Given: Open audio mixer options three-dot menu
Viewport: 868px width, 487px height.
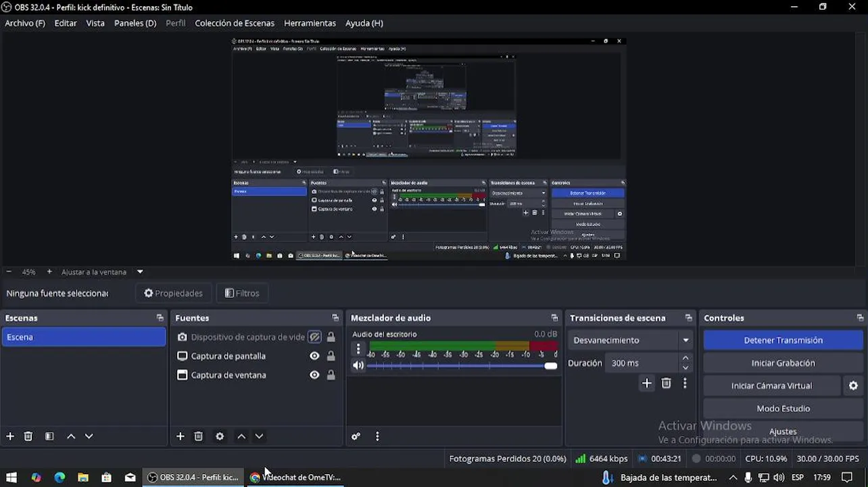Looking at the screenshot, I should [x=377, y=436].
